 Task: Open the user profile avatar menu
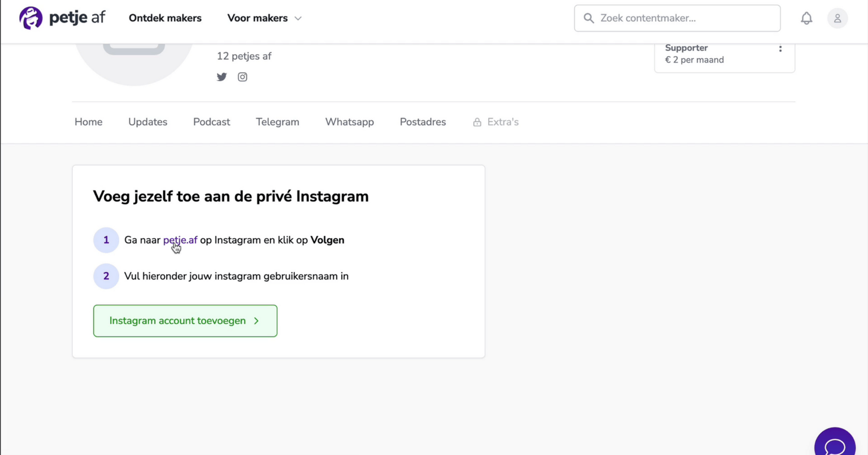click(x=837, y=18)
